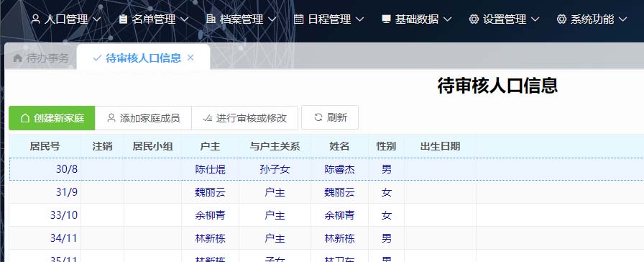Sort by the 居民号 column header

click(x=45, y=146)
